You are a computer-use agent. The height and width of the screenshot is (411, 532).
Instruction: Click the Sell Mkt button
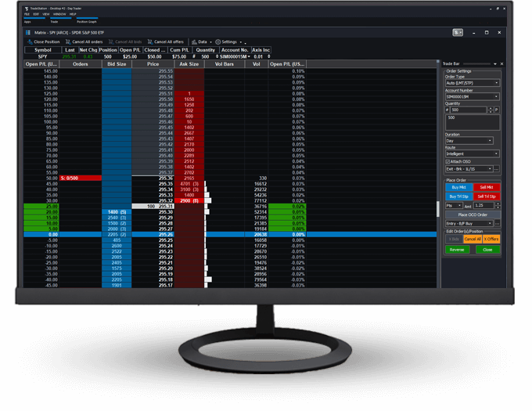(x=487, y=187)
